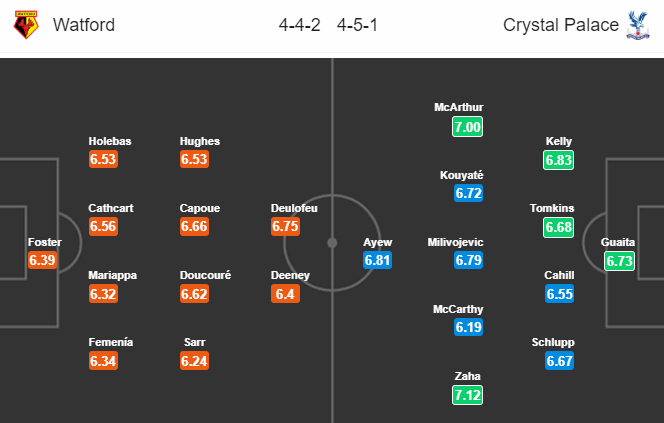Open the Watford team name link
This screenshot has height=423, width=664.
point(84,25)
